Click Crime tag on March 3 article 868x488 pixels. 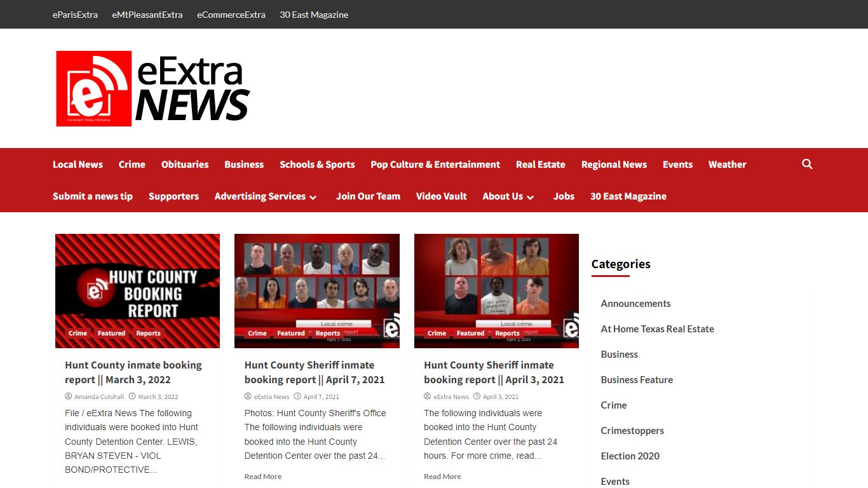coord(78,333)
